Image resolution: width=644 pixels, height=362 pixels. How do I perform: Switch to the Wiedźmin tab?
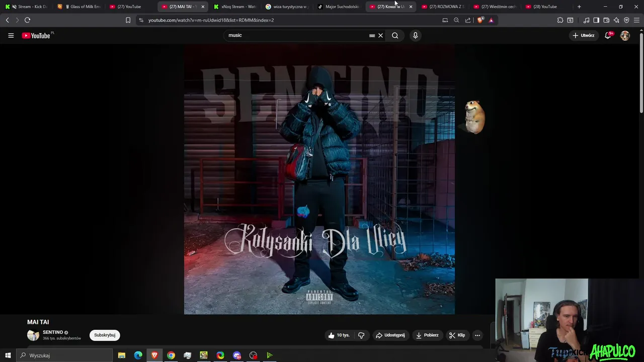tap(495, 7)
